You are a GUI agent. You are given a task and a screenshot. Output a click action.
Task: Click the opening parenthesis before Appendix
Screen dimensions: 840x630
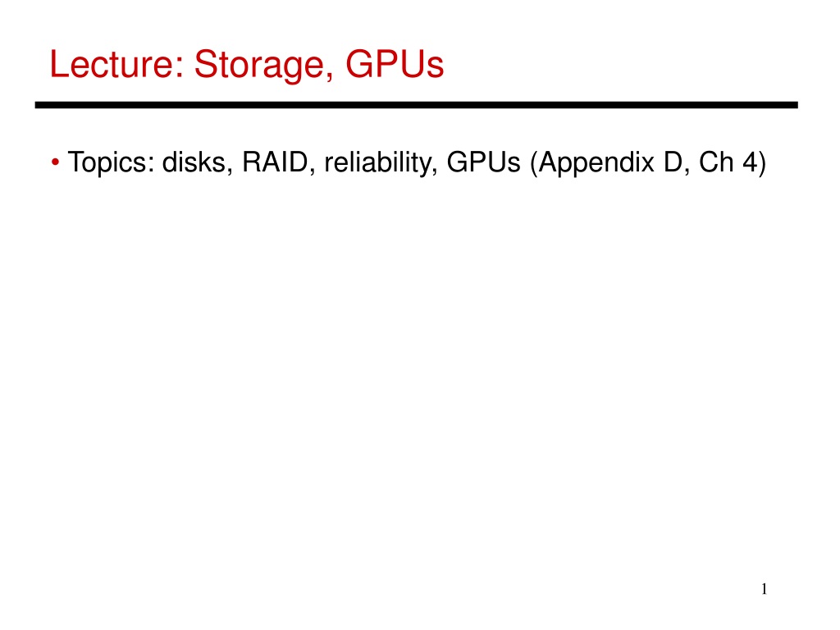point(533,163)
